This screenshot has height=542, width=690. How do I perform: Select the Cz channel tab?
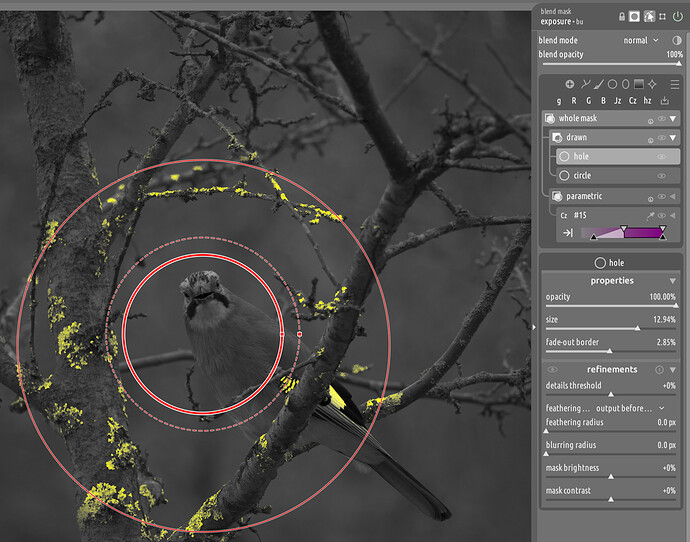point(633,101)
